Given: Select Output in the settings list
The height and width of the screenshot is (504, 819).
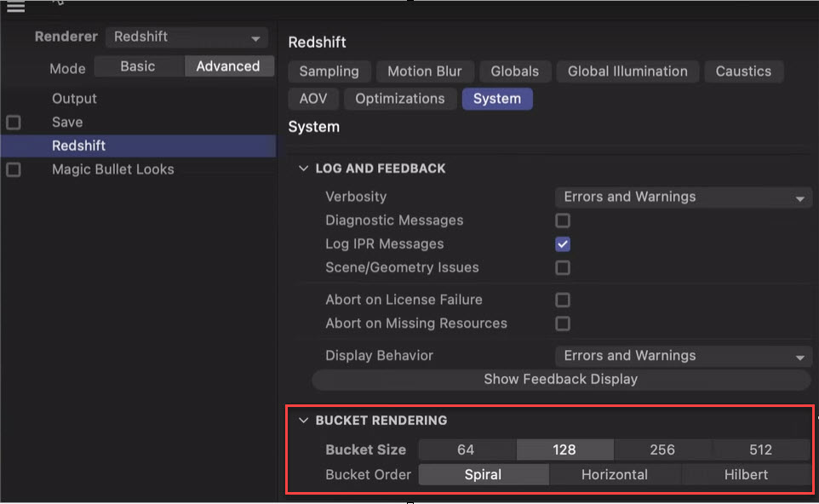Looking at the screenshot, I should click(x=74, y=99).
